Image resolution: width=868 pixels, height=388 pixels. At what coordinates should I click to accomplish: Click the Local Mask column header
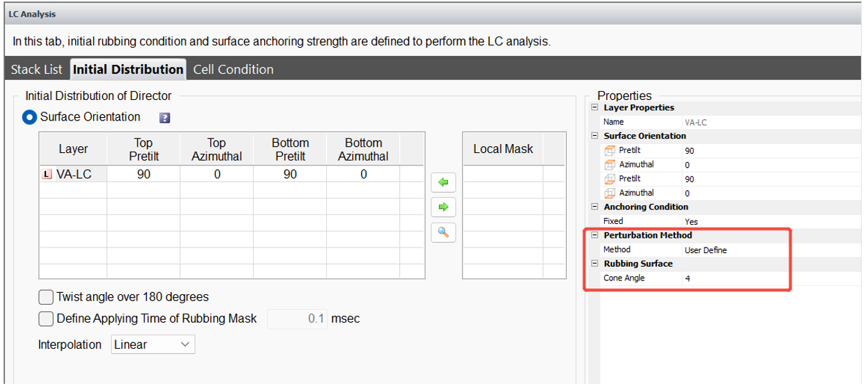tap(503, 149)
